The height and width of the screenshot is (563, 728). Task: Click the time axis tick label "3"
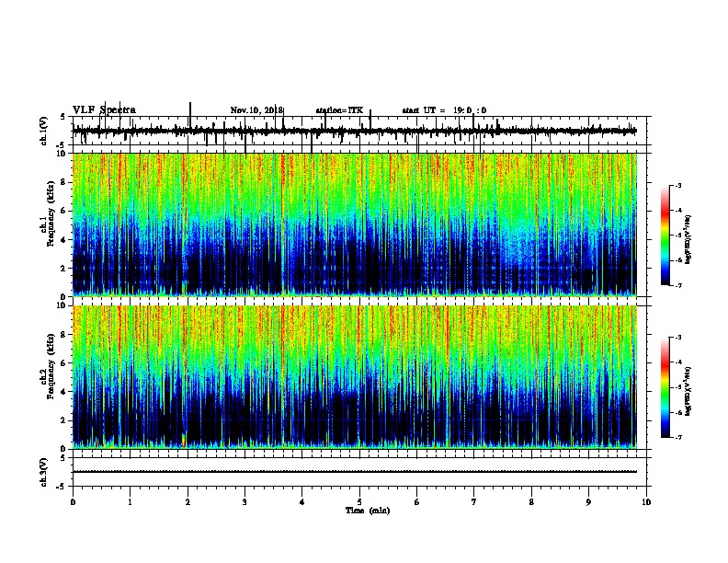[245, 502]
